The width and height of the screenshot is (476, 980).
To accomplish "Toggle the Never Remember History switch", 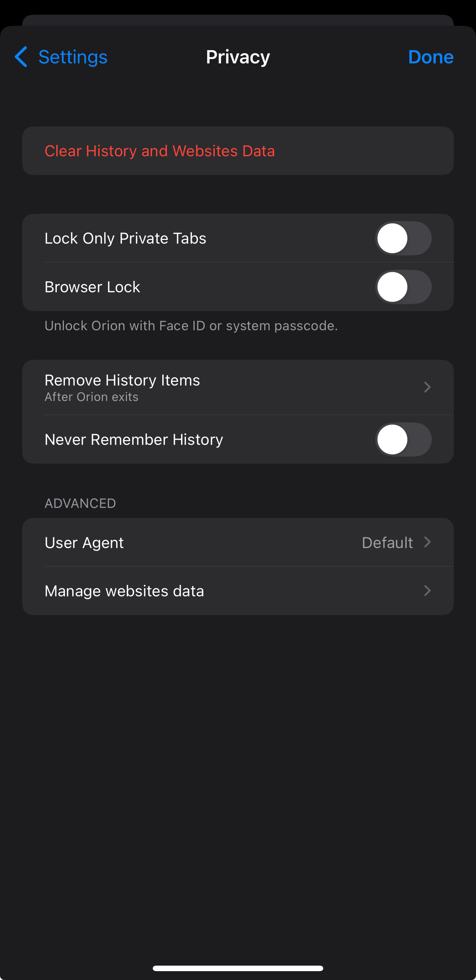I will 403,439.
